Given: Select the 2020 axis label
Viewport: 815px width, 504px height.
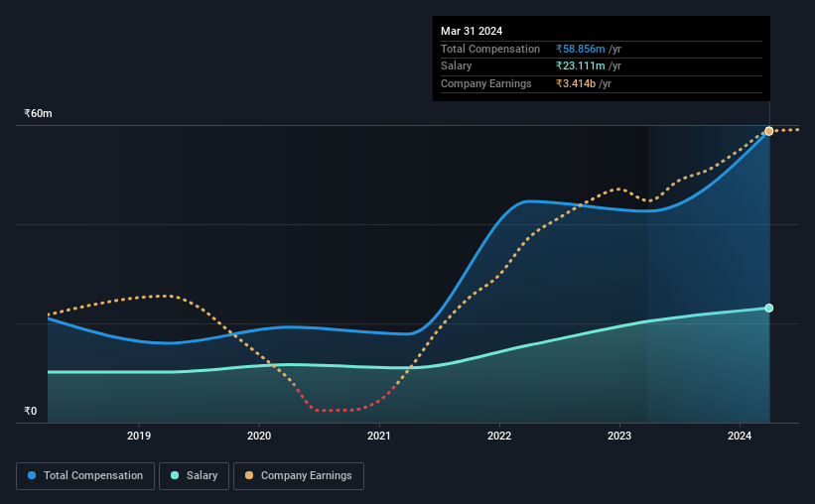Looking at the screenshot, I should click(259, 436).
